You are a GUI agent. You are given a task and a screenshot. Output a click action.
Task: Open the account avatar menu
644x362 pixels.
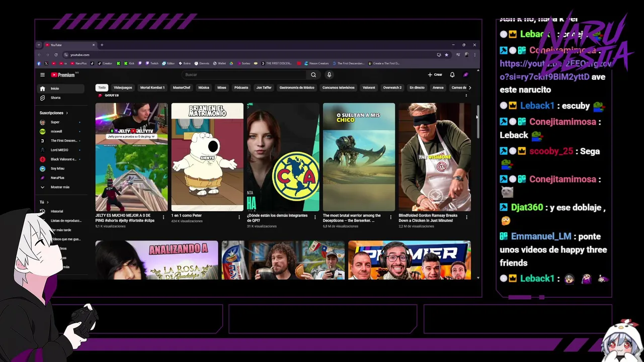466,75
